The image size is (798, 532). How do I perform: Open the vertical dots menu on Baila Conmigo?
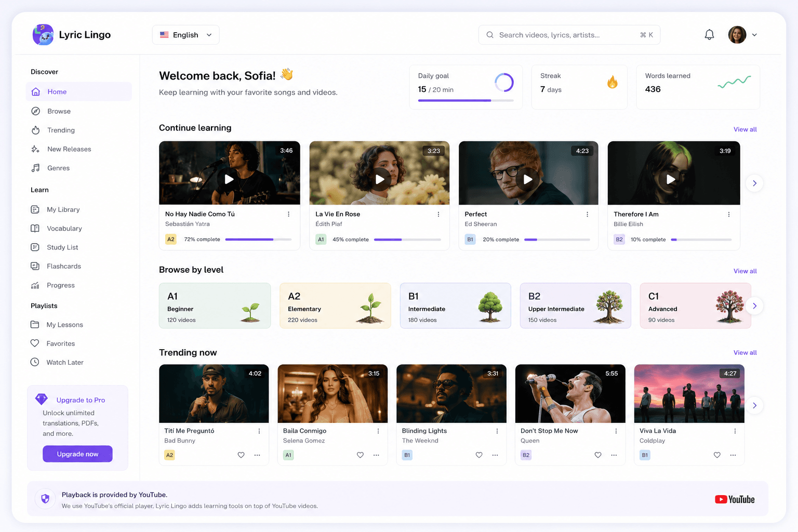click(x=378, y=431)
